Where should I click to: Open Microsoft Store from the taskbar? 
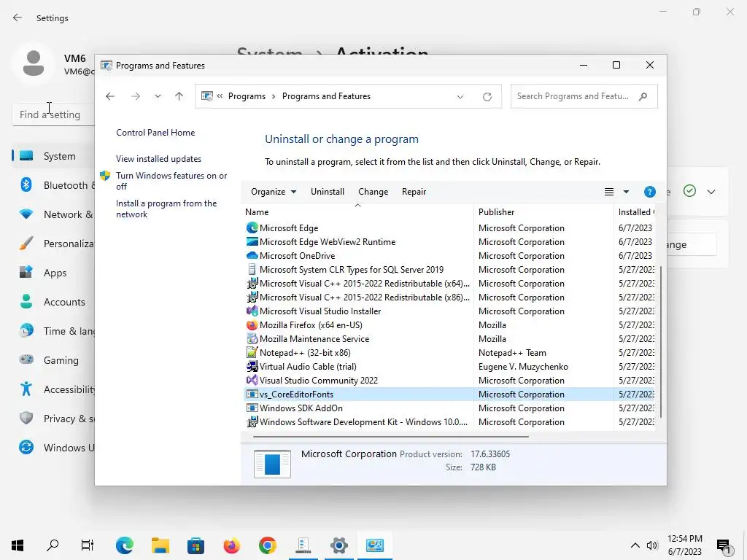[x=196, y=545]
